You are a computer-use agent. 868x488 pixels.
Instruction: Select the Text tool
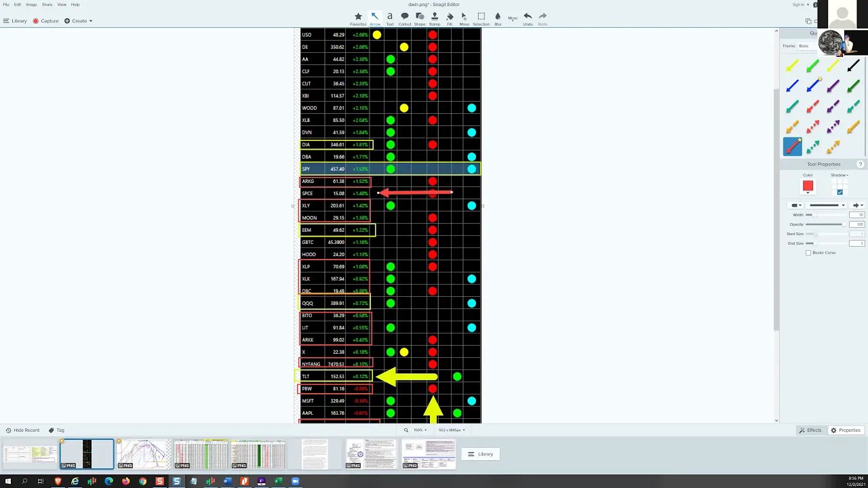tap(390, 18)
